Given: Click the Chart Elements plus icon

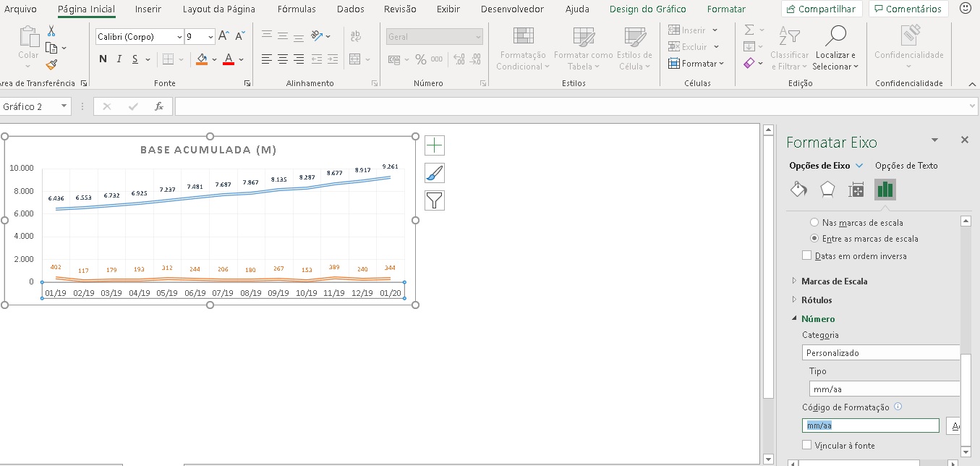Looking at the screenshot, I should click(435, 146).
